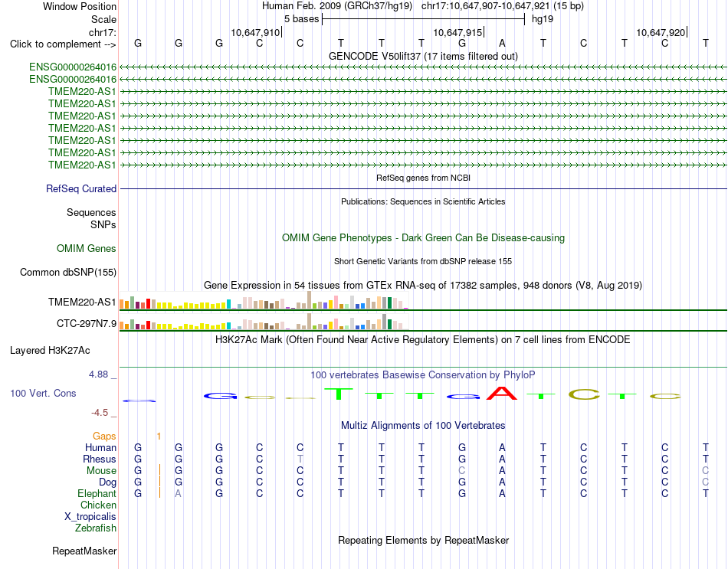This screenshot has width=728, height=569.
Task: Click the faded A mismatch in the Elephant row
Action: click(178, 493)
